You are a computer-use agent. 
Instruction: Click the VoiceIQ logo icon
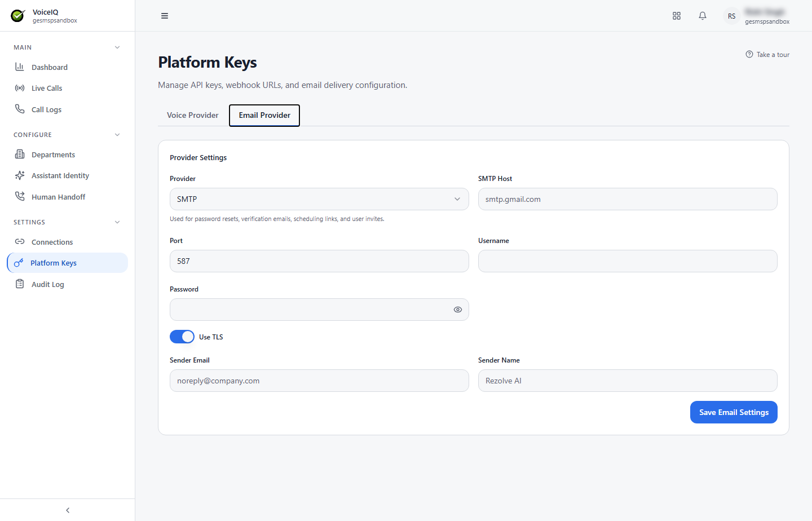pyautogui.click(x=18, y=16)
